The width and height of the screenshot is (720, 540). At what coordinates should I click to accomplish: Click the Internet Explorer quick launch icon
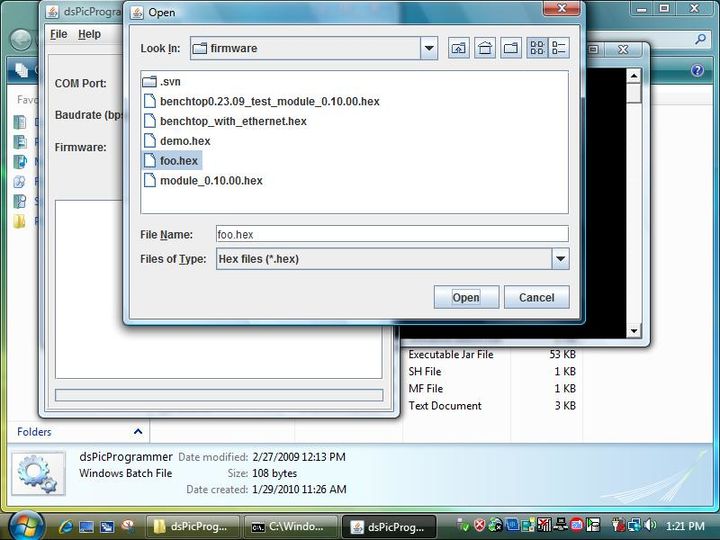tap(67, 525)
